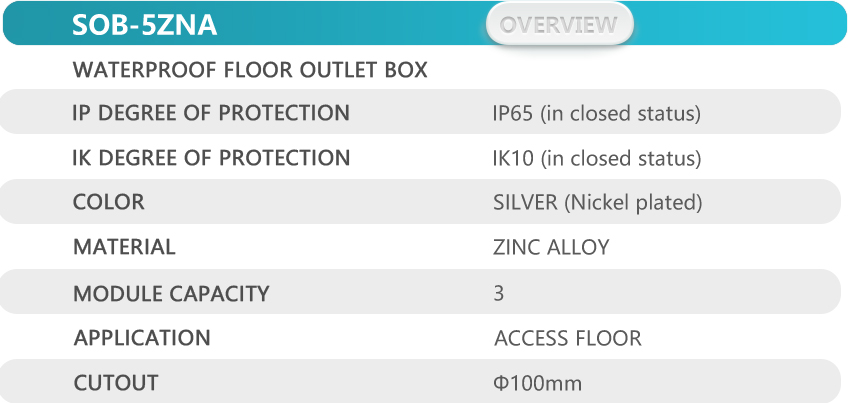Click the OVERVIEW button
The height and width of the screenshot is (403, 850).
[559, 24]
